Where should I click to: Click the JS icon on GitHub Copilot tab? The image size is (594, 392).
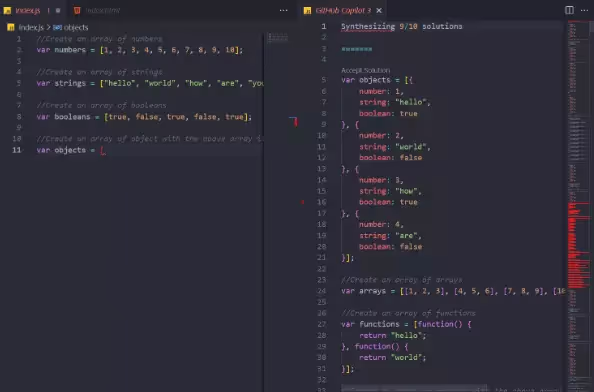pyautogui.click(x=307, y=11)
